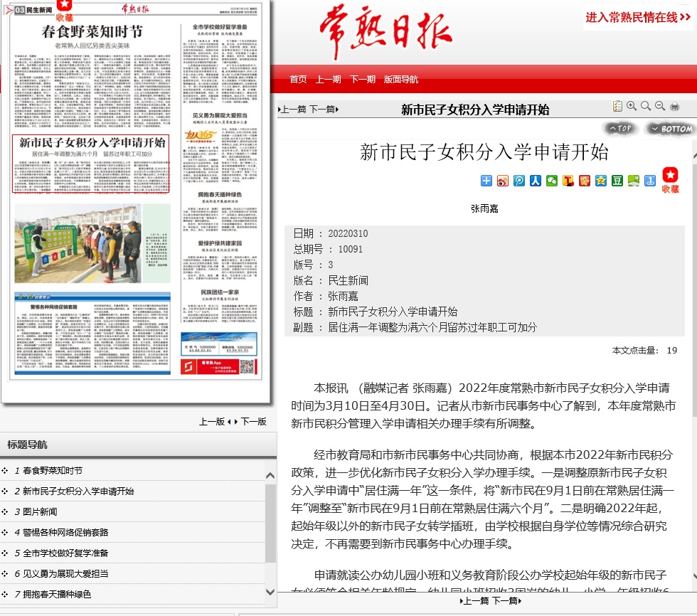The width and height of the screenshot is (697, 616).
Task: Click headline list scrollbar thumb
Action: click(x=270, y=524)
